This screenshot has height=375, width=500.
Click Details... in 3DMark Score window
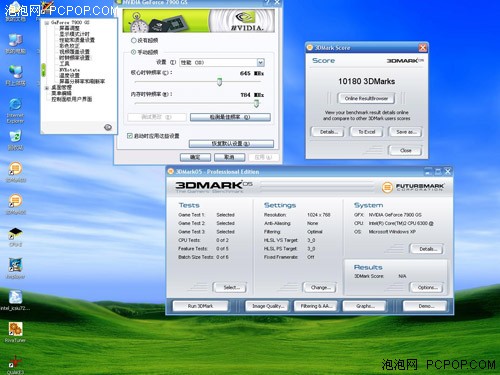pos(329,132)
